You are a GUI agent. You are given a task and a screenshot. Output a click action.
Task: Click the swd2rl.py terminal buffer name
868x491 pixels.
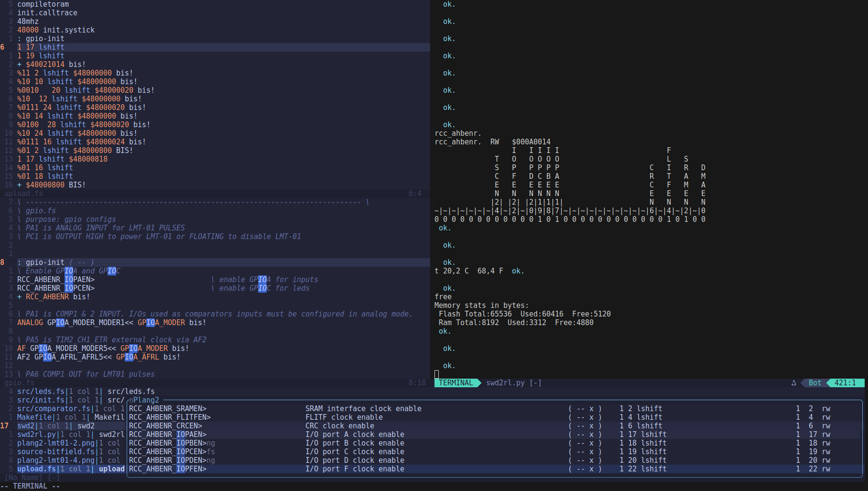[x=505, y=383]
